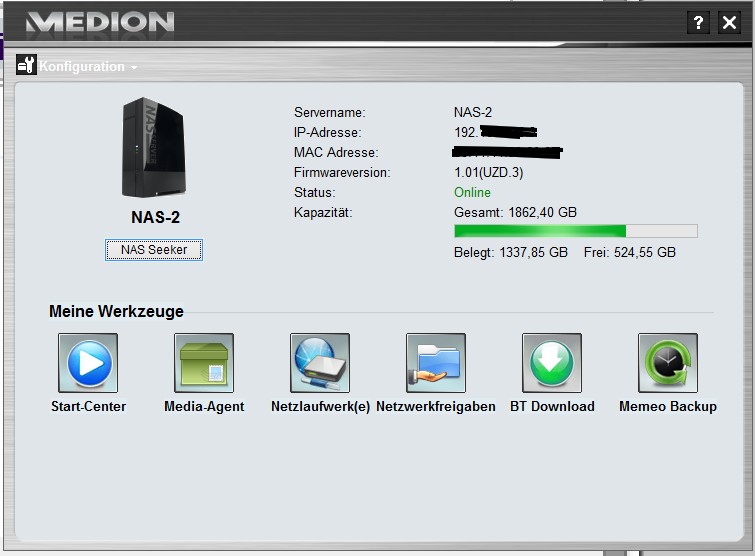Click the Meine Werkzeuge heading
The height and width of the screenshot is (556, 755).
(116, 311)
